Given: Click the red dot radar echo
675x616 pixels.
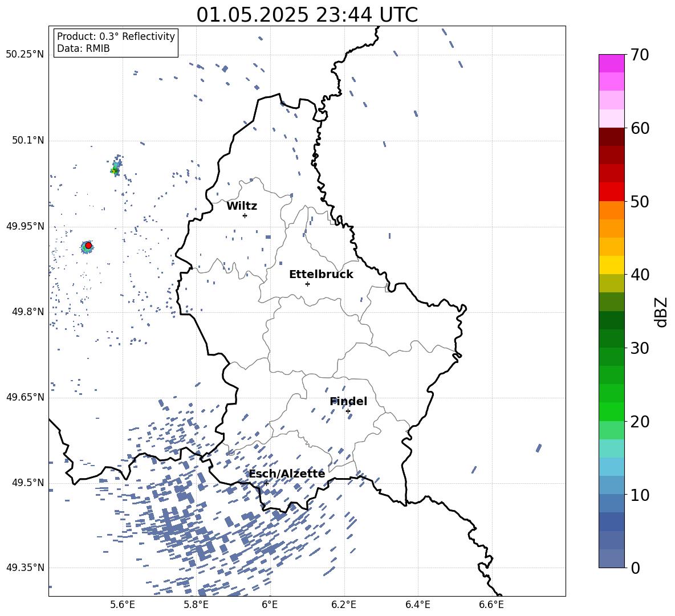Looking at the screenshot, I should [x=88, y=246].
